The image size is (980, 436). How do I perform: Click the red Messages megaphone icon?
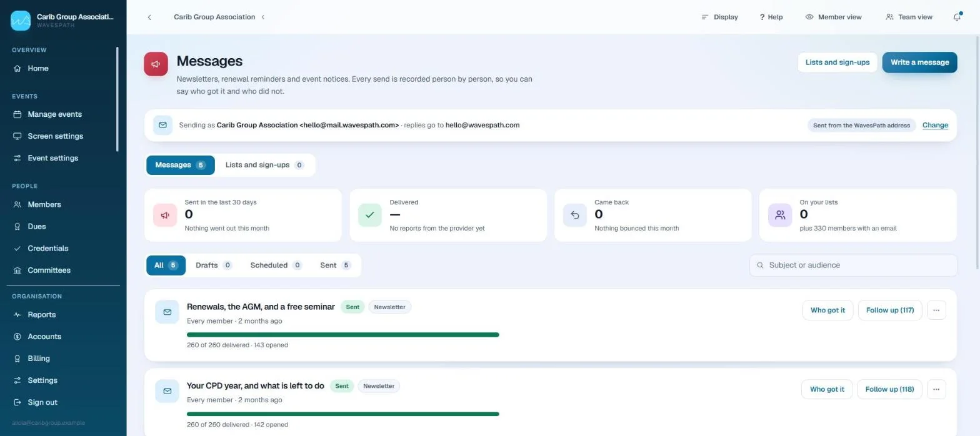156,64
